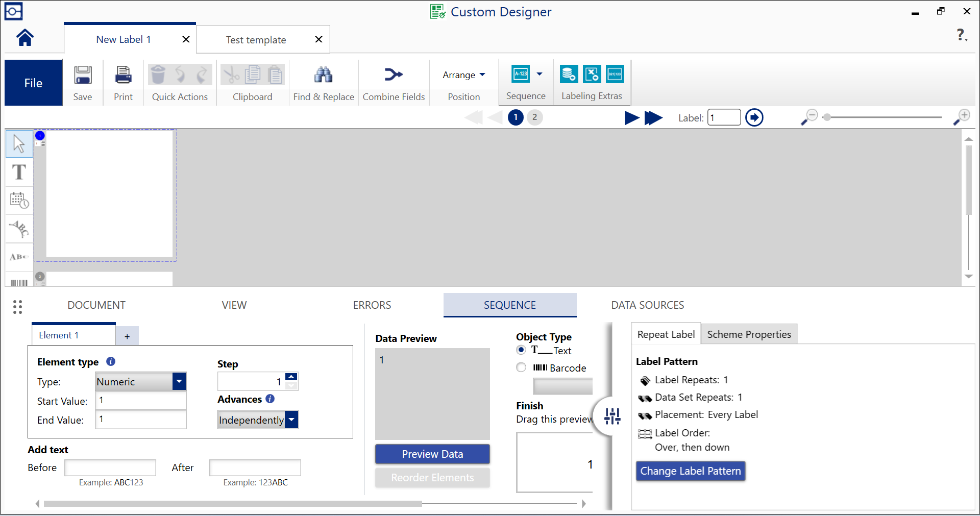Click the horizontal scrollbar in Sequence panel
Image resolution: width=980 pixels, height=516 pixels.
[x=233, y=504]
